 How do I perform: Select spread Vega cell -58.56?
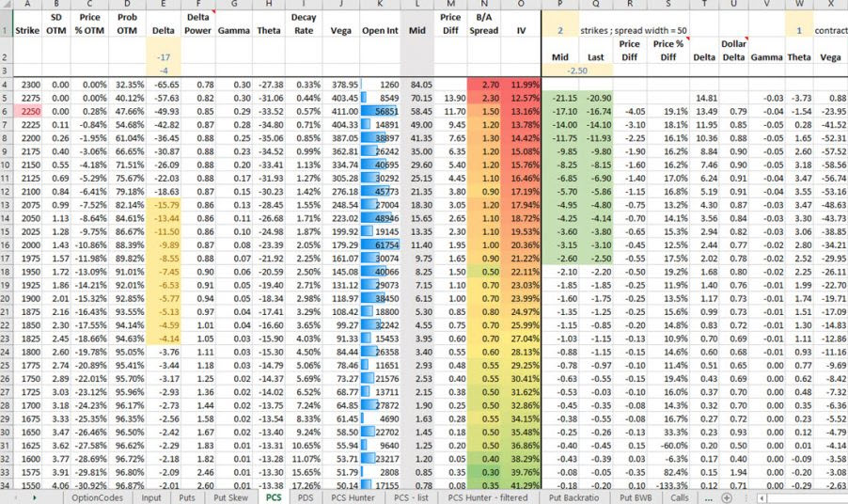pyautogui.click(x=830, y=165)
